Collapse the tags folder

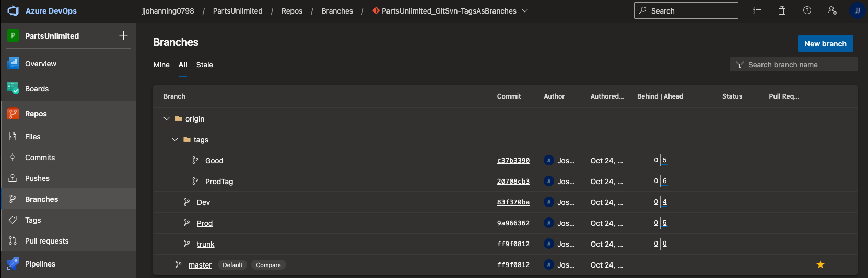175,140
